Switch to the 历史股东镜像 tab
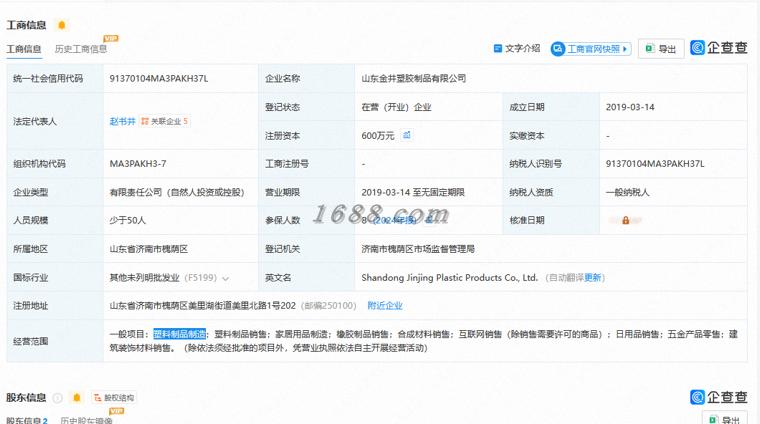This screenshot has width=760, height=424. coord(86,420)
